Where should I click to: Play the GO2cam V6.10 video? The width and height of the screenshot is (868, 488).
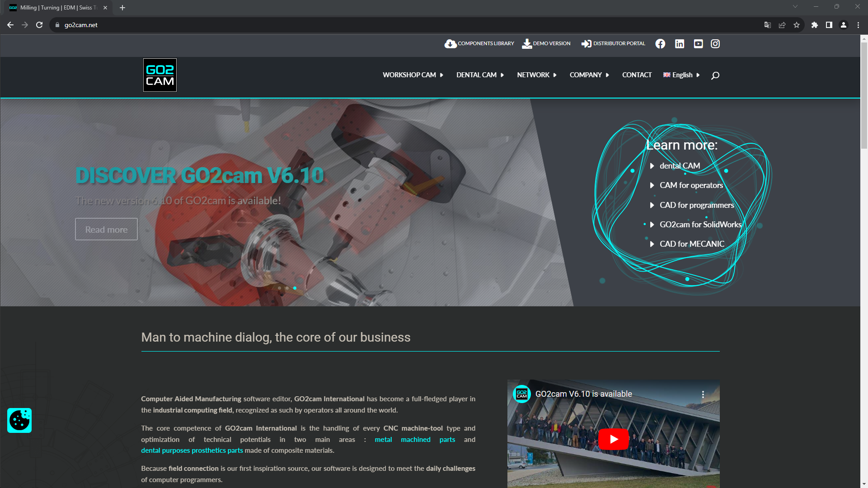pyautogui.click(x=613, y=439)
